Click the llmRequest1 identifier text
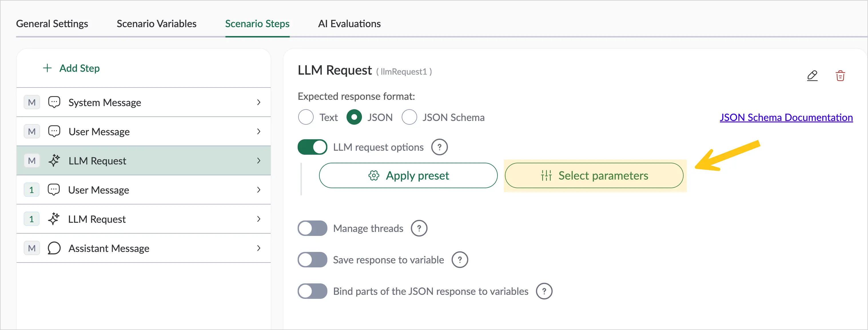 click(x=404, y=72)
